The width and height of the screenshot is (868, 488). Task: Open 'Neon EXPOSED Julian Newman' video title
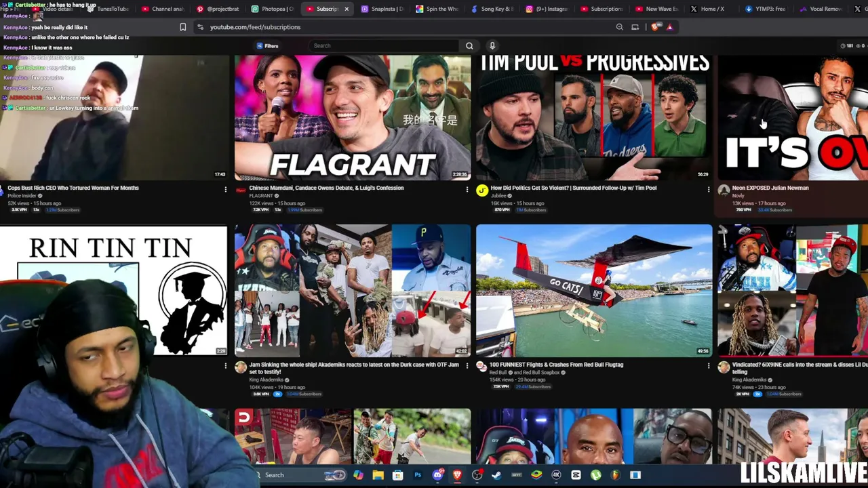pyautogui.click(x=770, y=188)
